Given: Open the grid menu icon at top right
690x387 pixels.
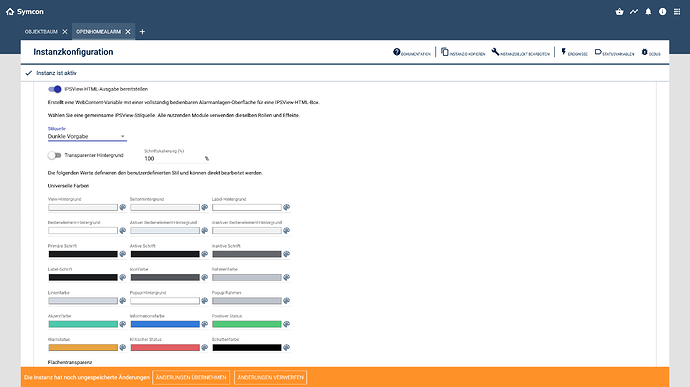Looking at the screenshot, I should (x=677, y=12).
